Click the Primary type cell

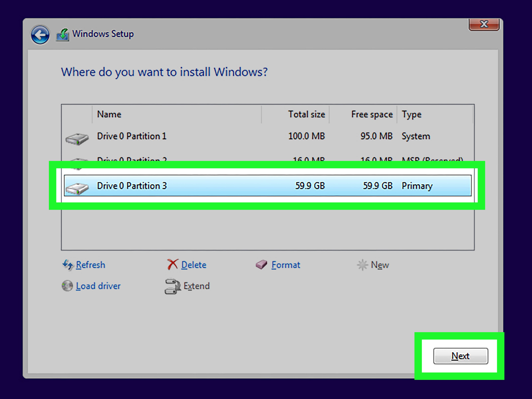pos(417,186)
